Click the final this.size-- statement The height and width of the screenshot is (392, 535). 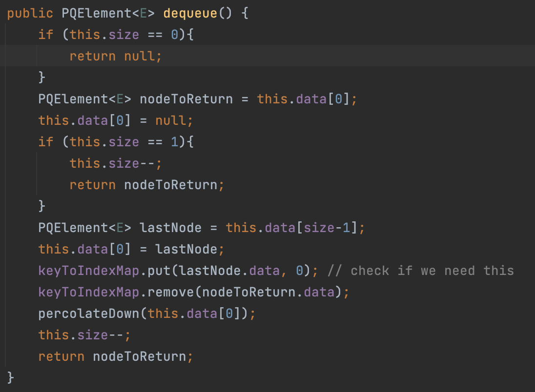pos(84,335)
